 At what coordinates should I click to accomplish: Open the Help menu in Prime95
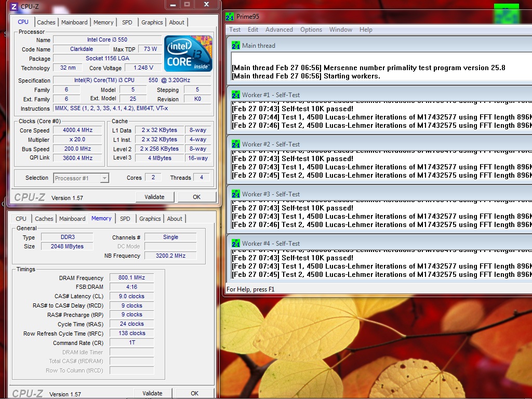click(x=366, y=30)
